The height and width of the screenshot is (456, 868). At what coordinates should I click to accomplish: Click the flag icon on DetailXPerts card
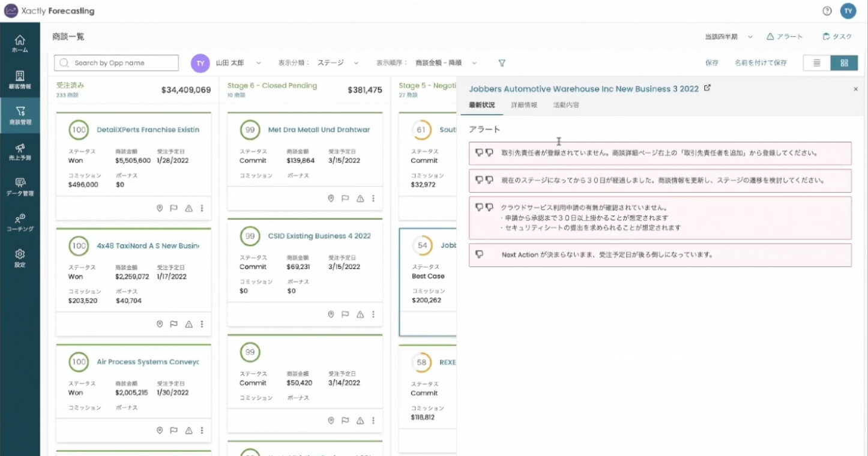coord(173,208)
